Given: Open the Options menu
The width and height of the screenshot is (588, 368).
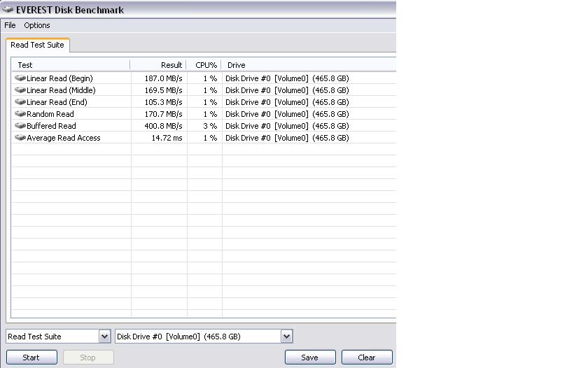Looking at the screenshot, I should (36, 25).
